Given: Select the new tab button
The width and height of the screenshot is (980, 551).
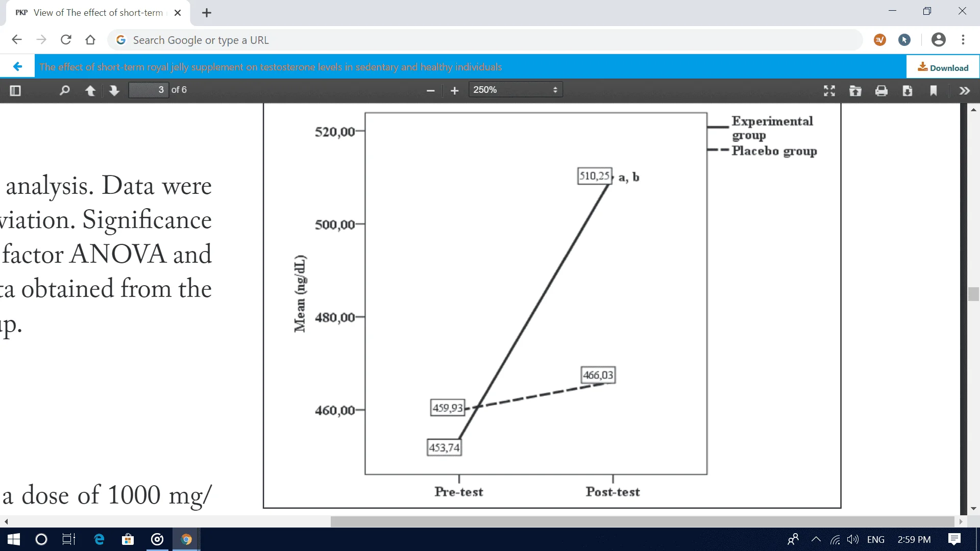Looking at the screenshot, I should click(207, 12).
